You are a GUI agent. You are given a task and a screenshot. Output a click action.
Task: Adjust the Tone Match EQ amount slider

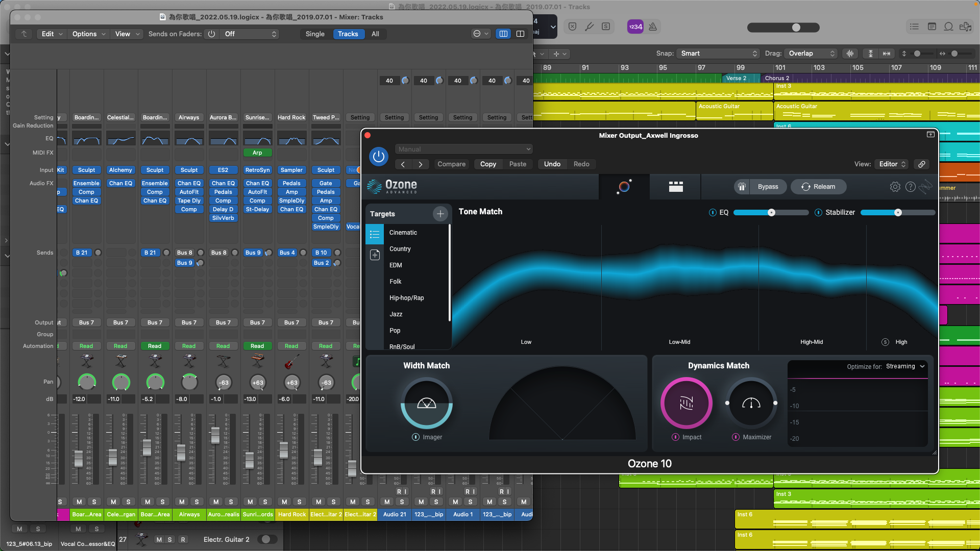tap(771, 213)
